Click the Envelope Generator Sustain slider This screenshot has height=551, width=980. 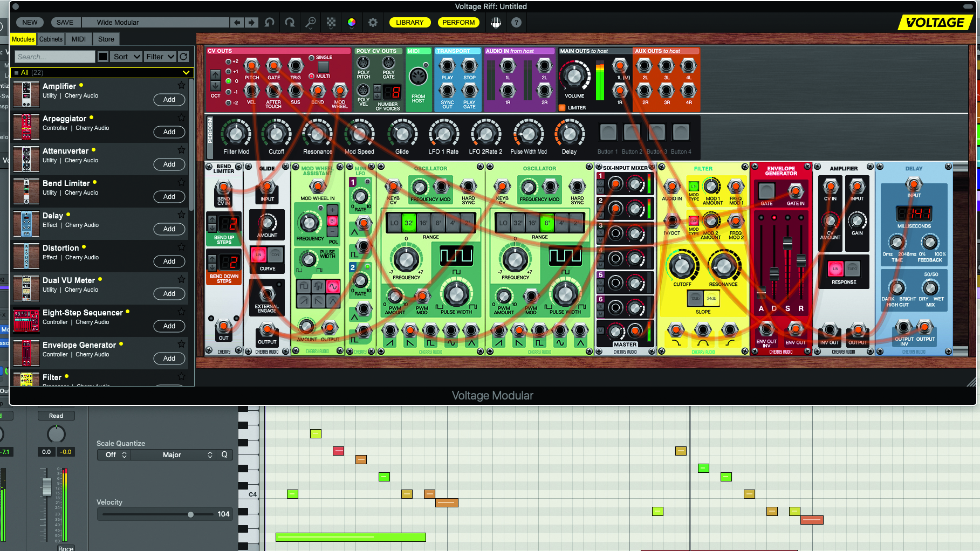pyautogui.click(x=787, y=244)
